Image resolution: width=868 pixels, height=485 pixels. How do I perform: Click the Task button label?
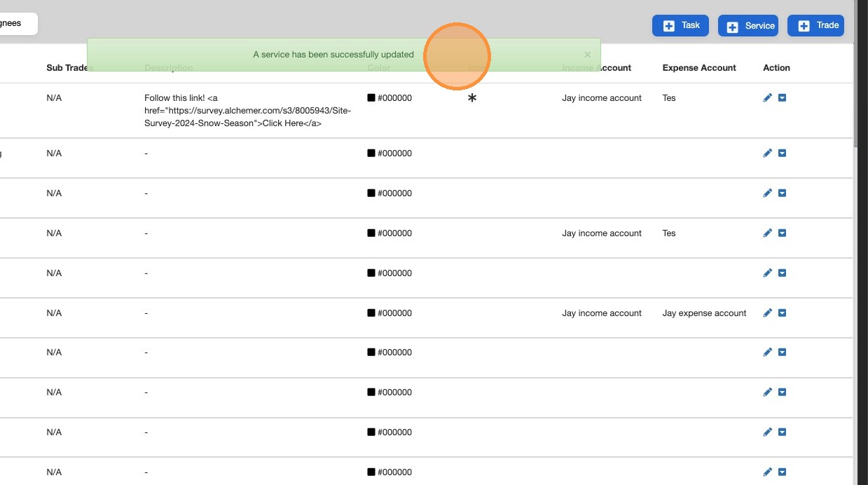pyautogui.click(x=691, y=25)
